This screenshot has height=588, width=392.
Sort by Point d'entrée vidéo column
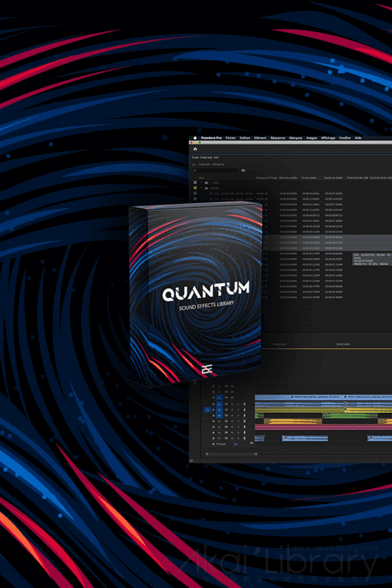[357, 178]
